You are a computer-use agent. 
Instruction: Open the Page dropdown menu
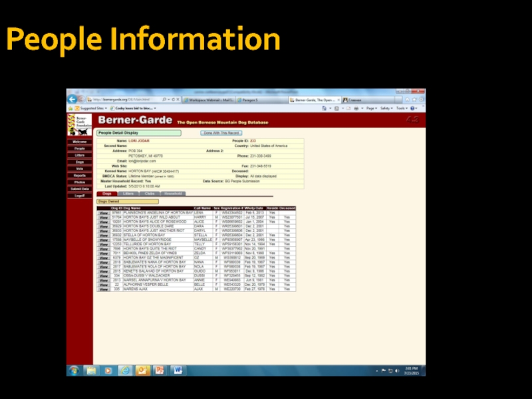(371, 108)
